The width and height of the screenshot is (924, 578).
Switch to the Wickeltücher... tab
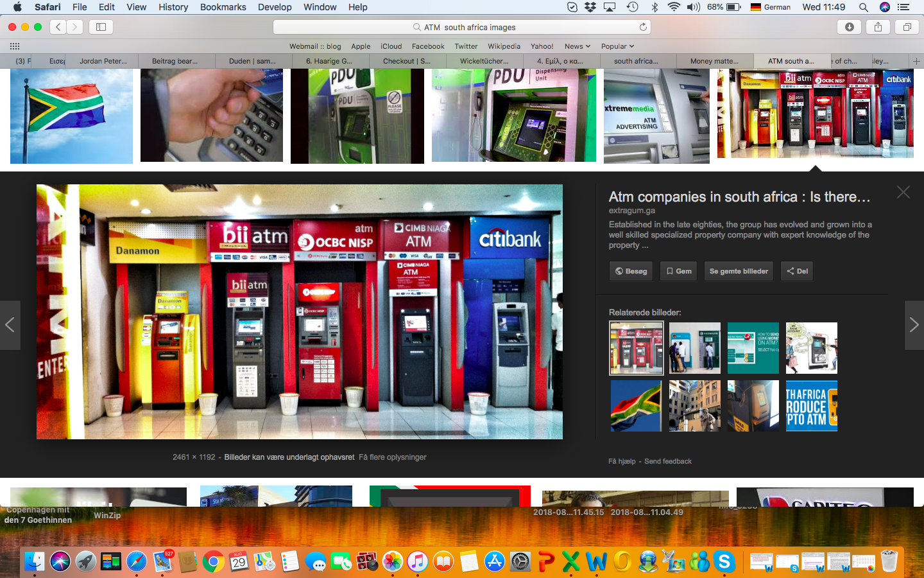tap(484, 61)
